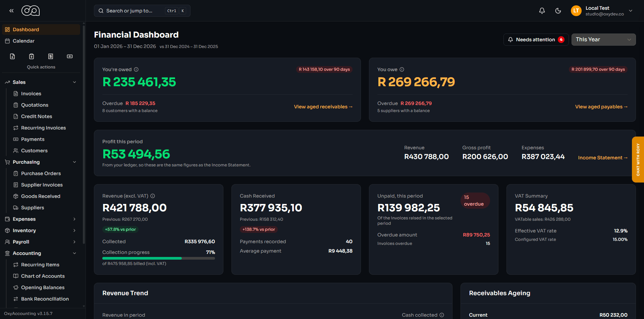The width and height of the screenshot is (644, 319).
Task: Click the sidebar scrollbar
Action: [84, 134]
